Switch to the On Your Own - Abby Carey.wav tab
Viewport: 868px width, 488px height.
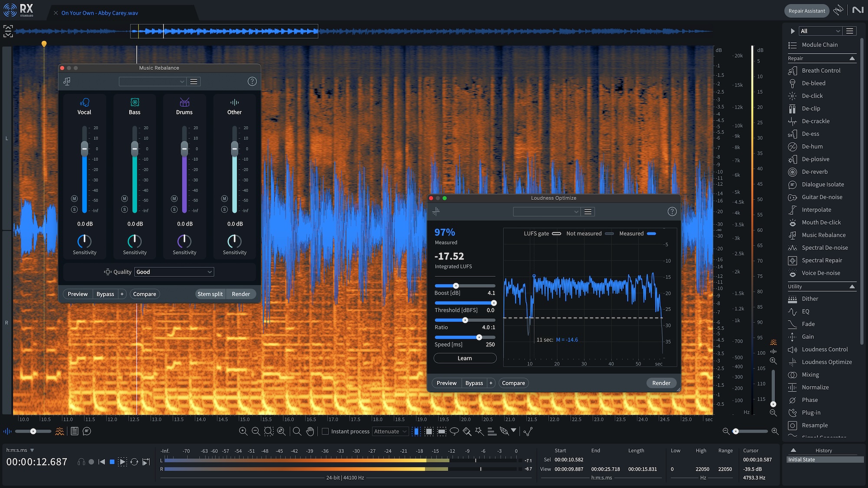(x=99, y=13)
